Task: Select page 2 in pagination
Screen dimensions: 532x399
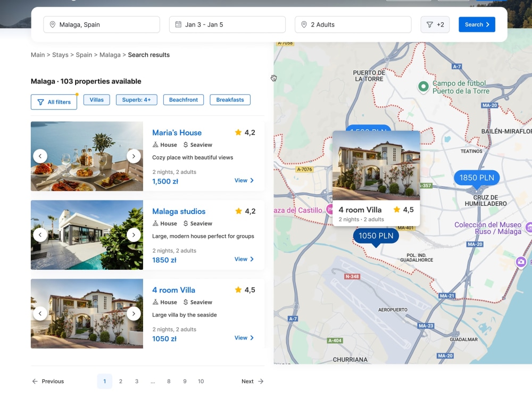Action: pyautogui.click(x=120, y=381)
